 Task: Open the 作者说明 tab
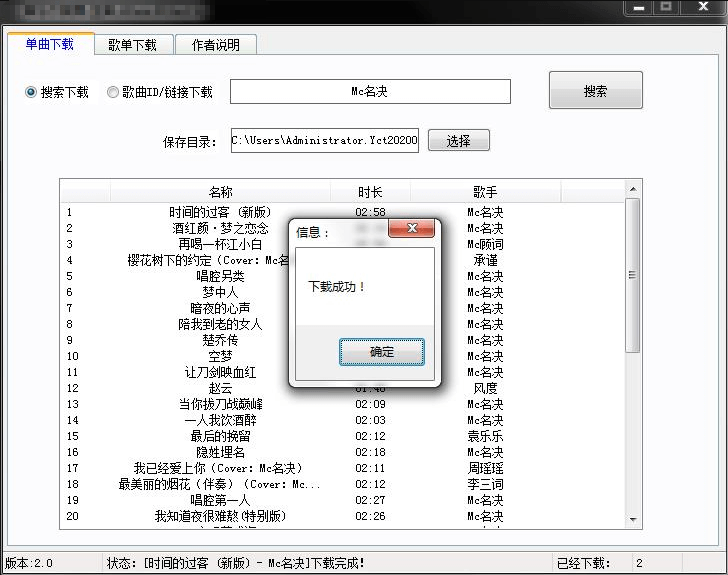tap(215, 45)
